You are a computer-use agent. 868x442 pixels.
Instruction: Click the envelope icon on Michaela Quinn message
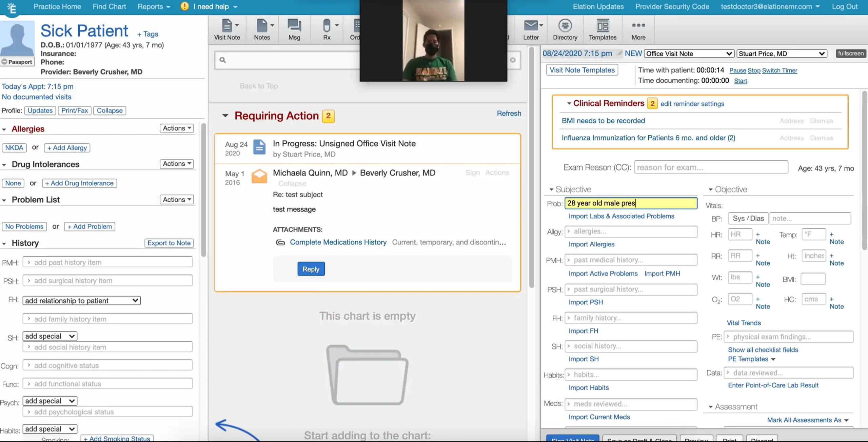point(259,176)
